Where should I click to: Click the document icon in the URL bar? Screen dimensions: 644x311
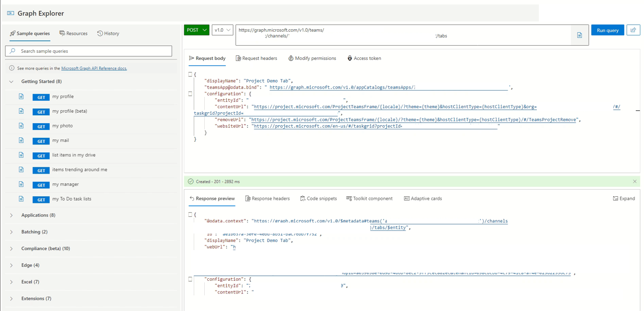pyautogui.click(x=580, y=35)
